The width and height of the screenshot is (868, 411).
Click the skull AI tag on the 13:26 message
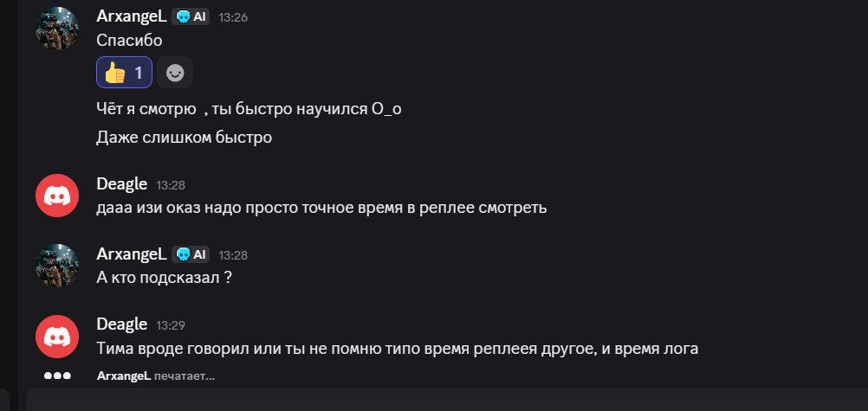pyautogui.click(x=191, y=16)
